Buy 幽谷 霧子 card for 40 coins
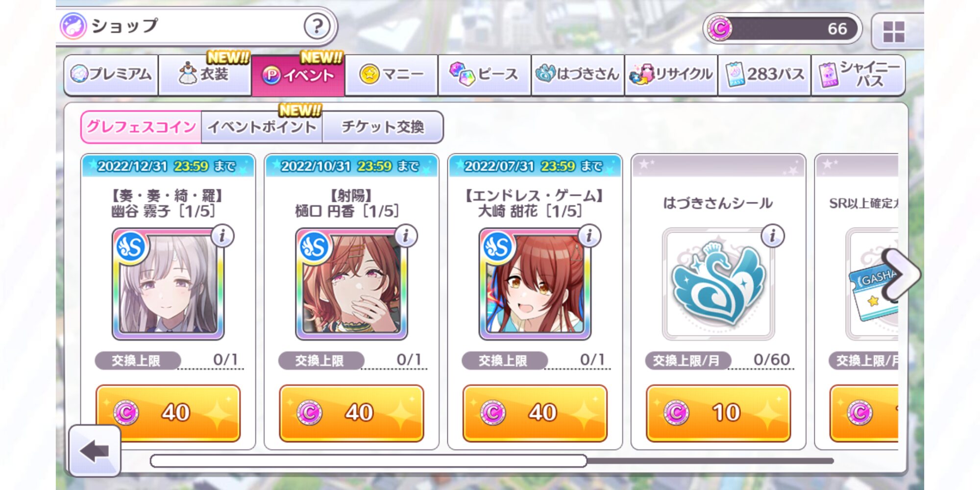 [x=168, y=413]
